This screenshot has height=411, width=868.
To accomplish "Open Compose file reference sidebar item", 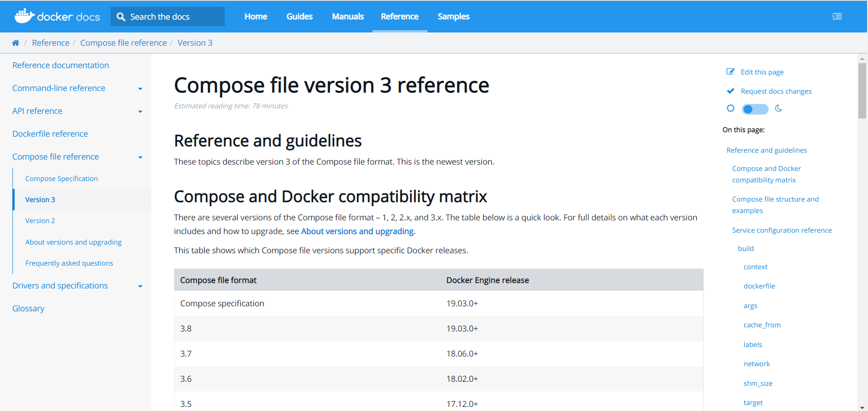I will (x=55, y=156).
